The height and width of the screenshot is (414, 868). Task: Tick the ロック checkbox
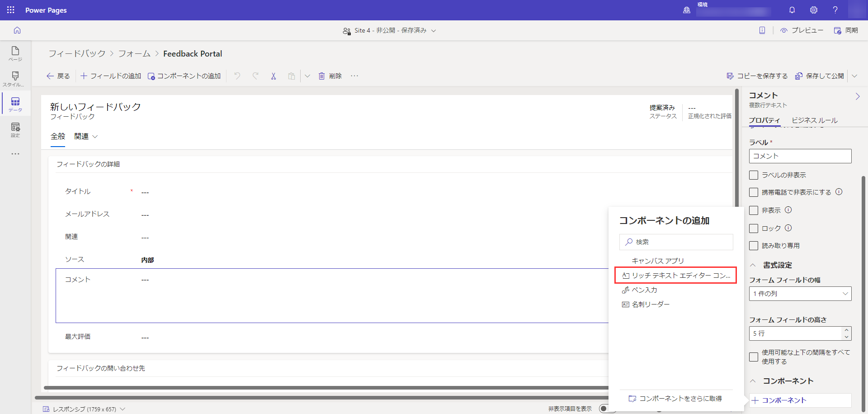click(754, 228)
